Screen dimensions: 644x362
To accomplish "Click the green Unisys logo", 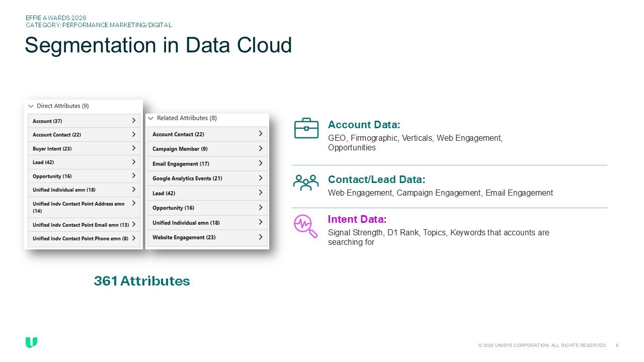I will click(31, 342).
